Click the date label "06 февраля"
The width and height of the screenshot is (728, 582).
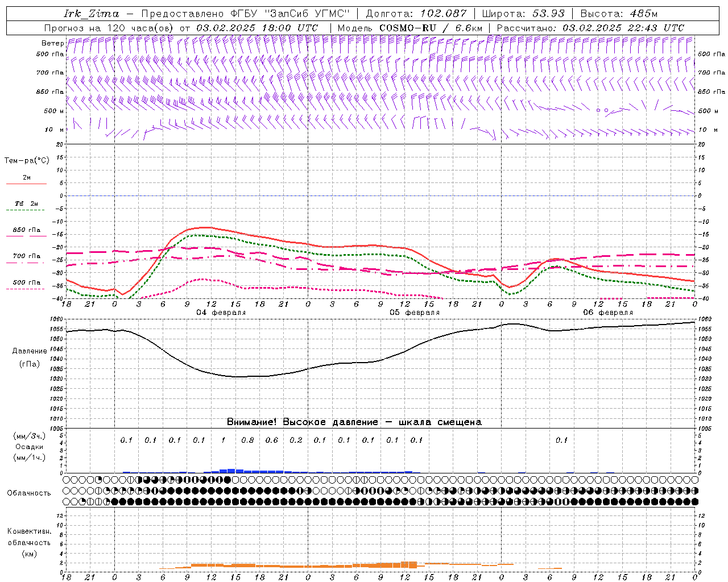pyautogui.click(x=608, y=313)
